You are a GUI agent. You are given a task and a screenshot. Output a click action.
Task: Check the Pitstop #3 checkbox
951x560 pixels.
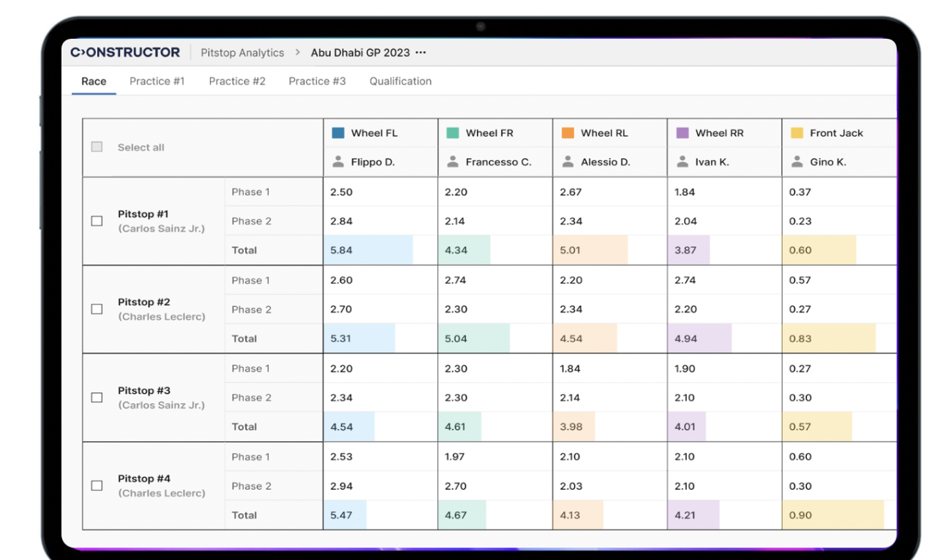[x=96, y=397]
